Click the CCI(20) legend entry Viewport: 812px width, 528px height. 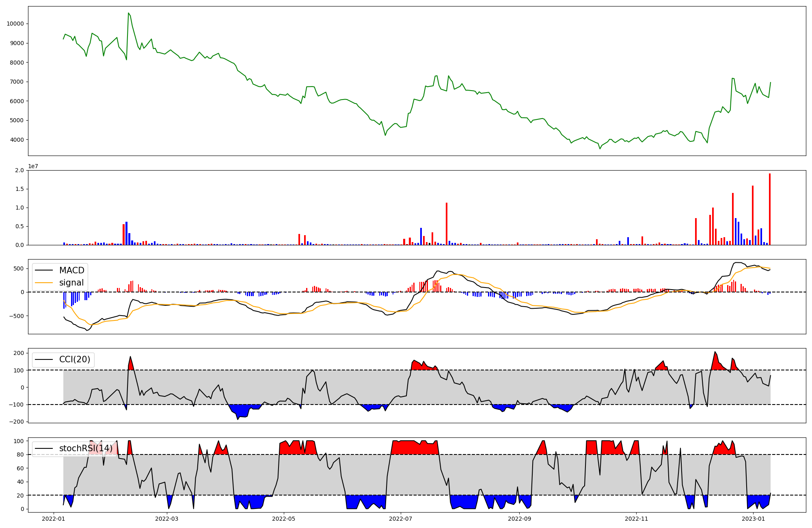click(75, 359)
